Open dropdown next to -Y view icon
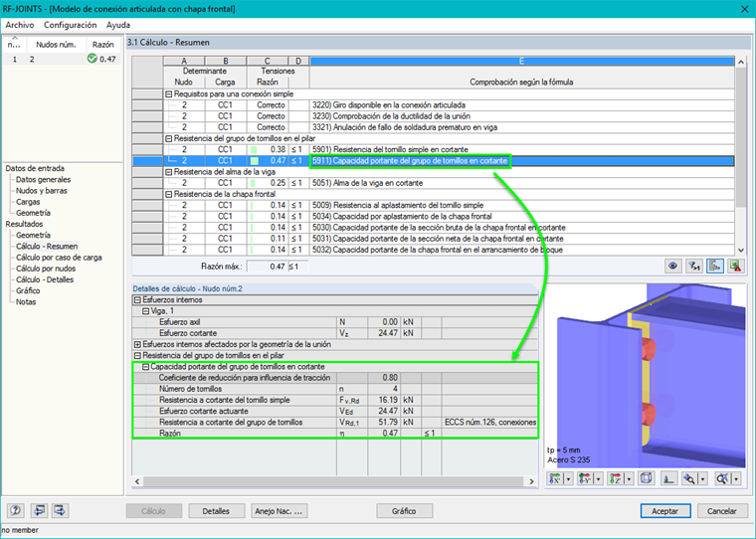 (x=599, y=478)
